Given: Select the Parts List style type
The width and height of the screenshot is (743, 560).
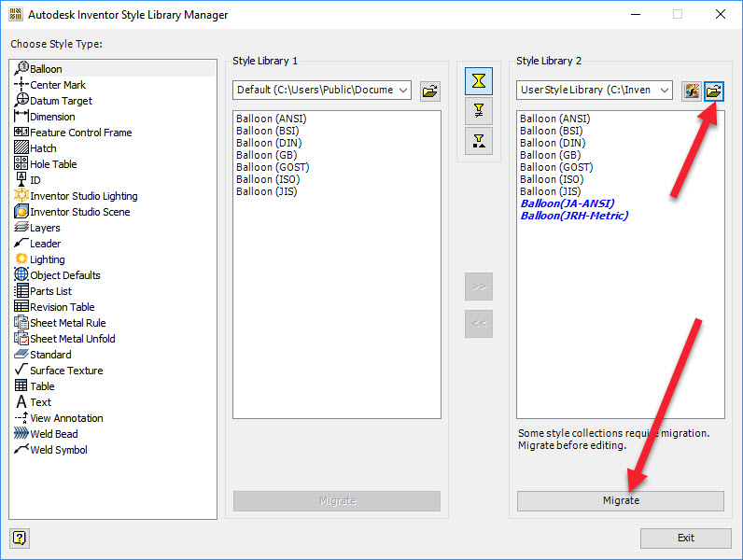Looking at the screenshot, I should click(43, 291).
